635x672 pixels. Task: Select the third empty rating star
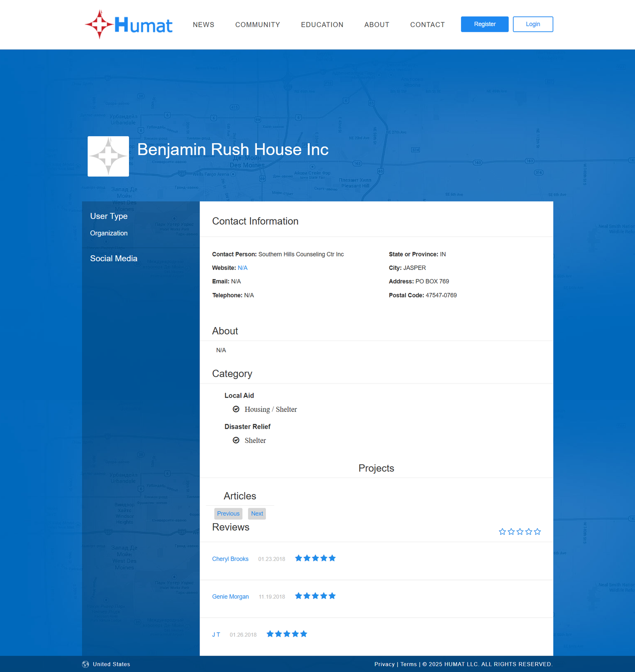520,531
